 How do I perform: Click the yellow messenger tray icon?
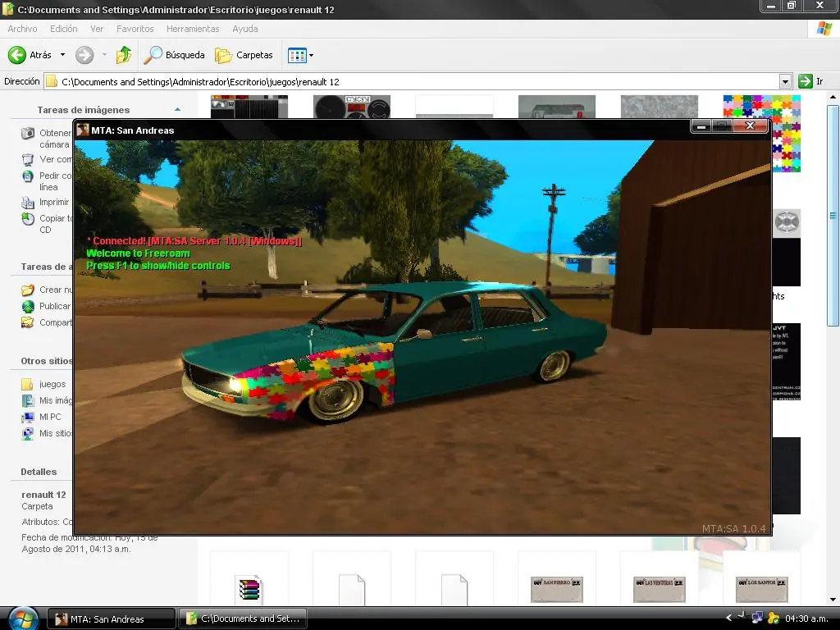coord(773,619)
